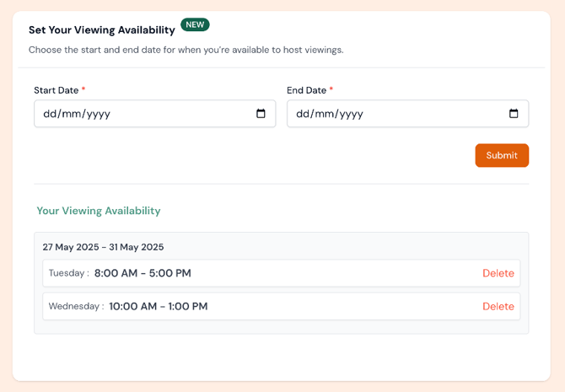Click the red asterisk beside Start Date
565x392 pixels.
click(x=83, y=90)
